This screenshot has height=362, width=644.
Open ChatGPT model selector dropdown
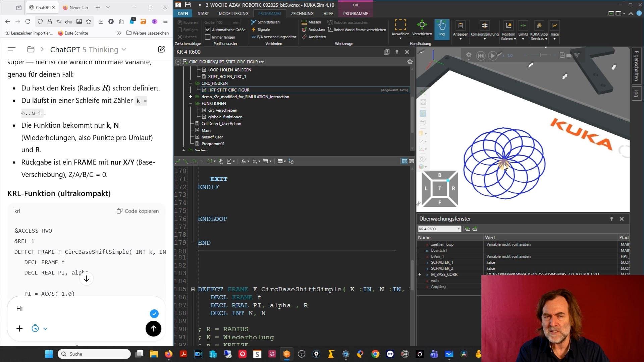click(x=124, y=50)
